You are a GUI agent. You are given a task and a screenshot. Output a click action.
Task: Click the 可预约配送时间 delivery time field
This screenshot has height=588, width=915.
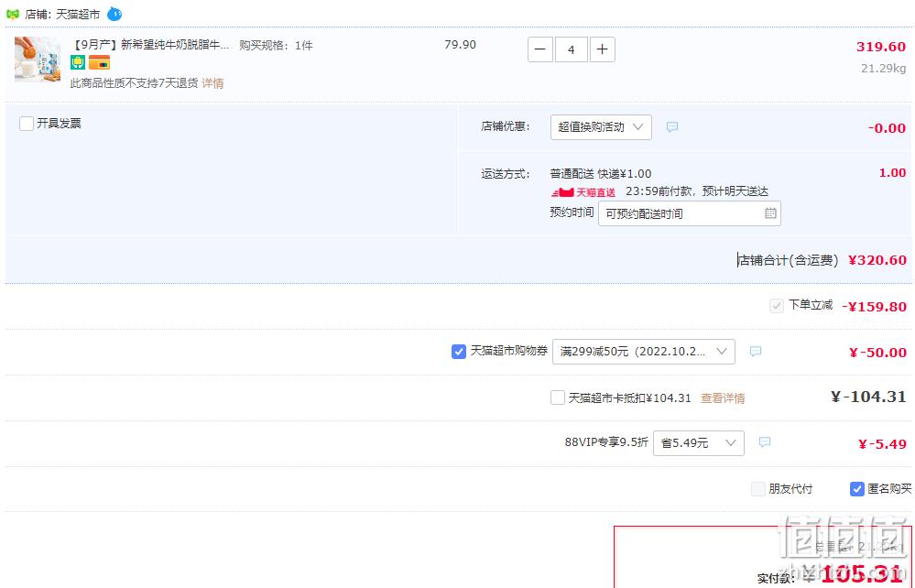pos(690,213)
